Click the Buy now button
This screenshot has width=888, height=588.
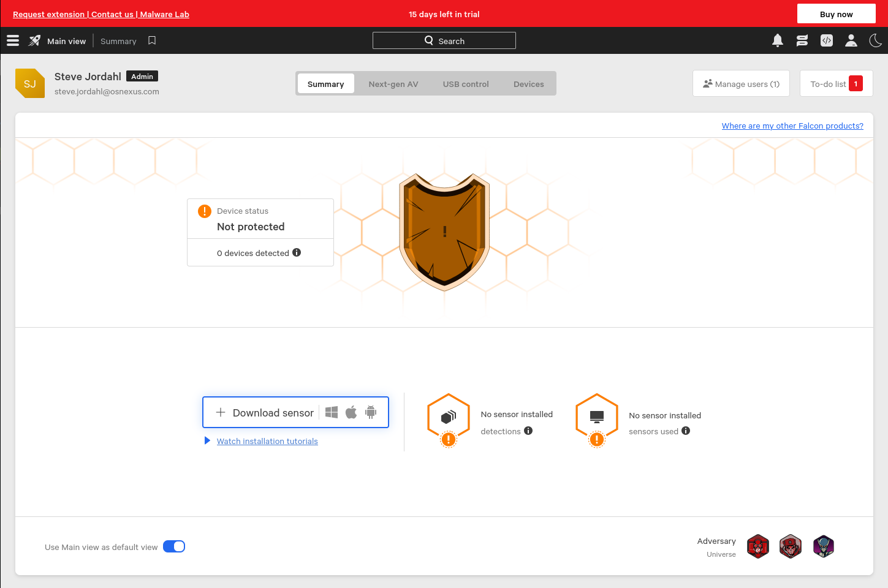coord(836,14)
